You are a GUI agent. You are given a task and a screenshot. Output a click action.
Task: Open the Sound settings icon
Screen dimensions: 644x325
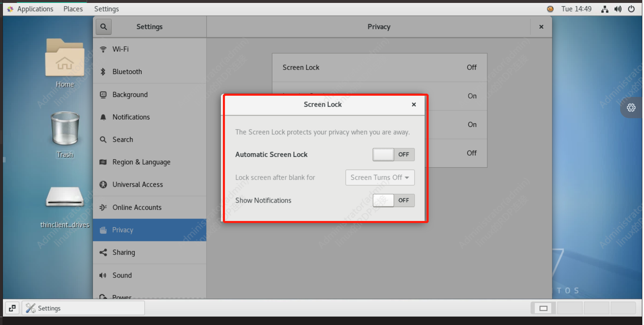coord(103,275)
